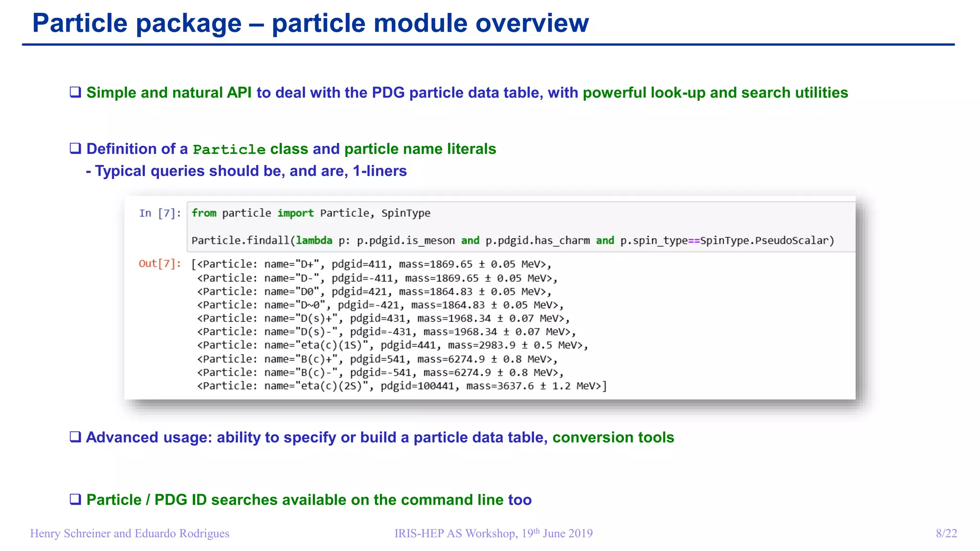Click the output row name="eta(c)(2S)" pdgid=100441

click(x=402, y=386)
